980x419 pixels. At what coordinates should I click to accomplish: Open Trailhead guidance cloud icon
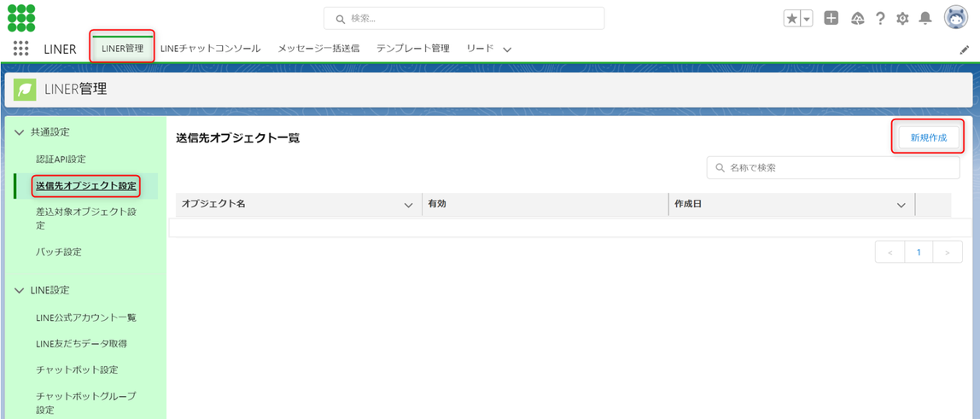pos(857,19)
